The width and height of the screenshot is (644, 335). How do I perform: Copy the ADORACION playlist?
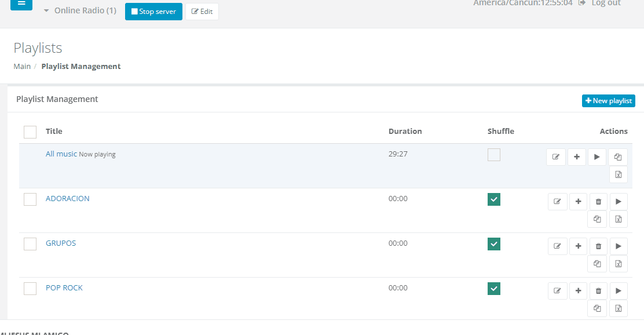pyautogui.click(x=597, y=220)
